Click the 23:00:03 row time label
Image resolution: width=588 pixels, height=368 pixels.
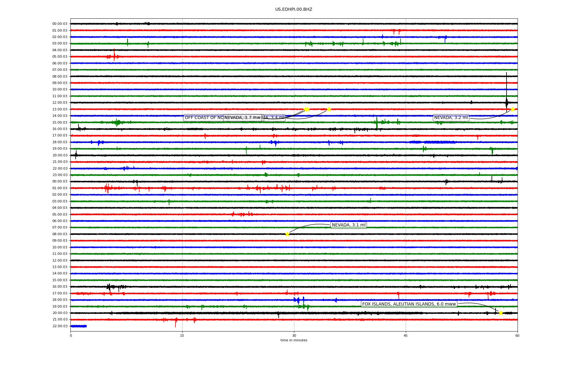point(60,175)
